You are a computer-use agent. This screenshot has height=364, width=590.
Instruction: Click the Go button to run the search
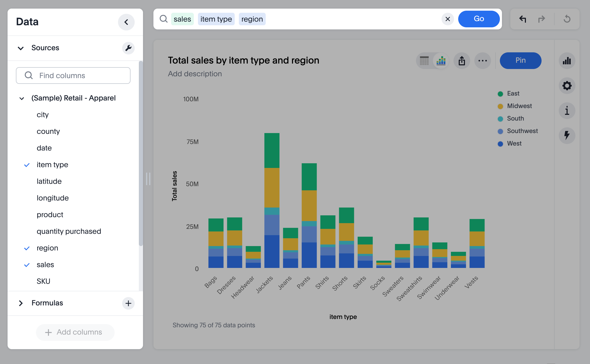point(479,19)
